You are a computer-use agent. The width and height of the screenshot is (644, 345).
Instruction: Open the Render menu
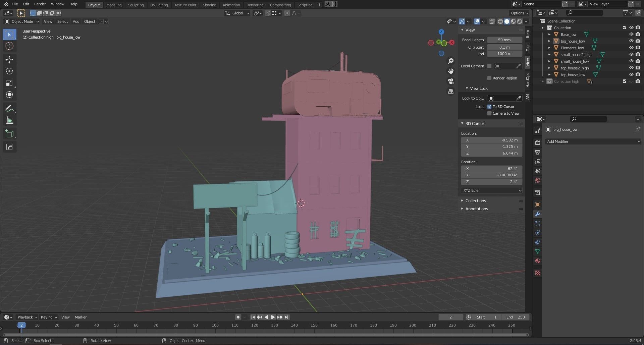pos(40,4)
